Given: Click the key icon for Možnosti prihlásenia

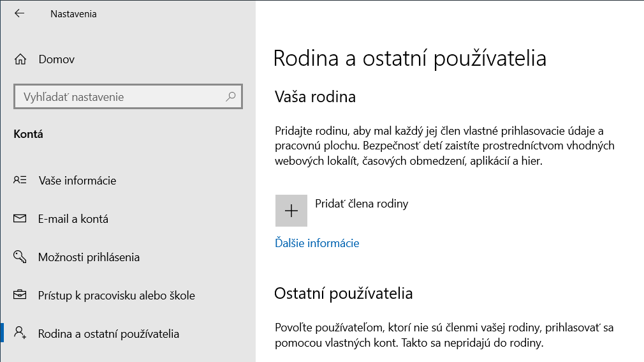Looking at the screenshot, I should coord(20,257).
